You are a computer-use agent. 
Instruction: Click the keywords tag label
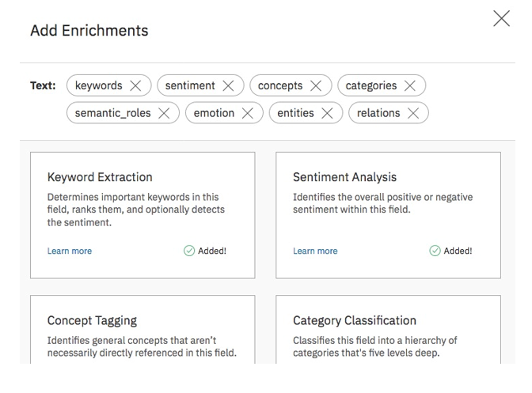(99, 85)
